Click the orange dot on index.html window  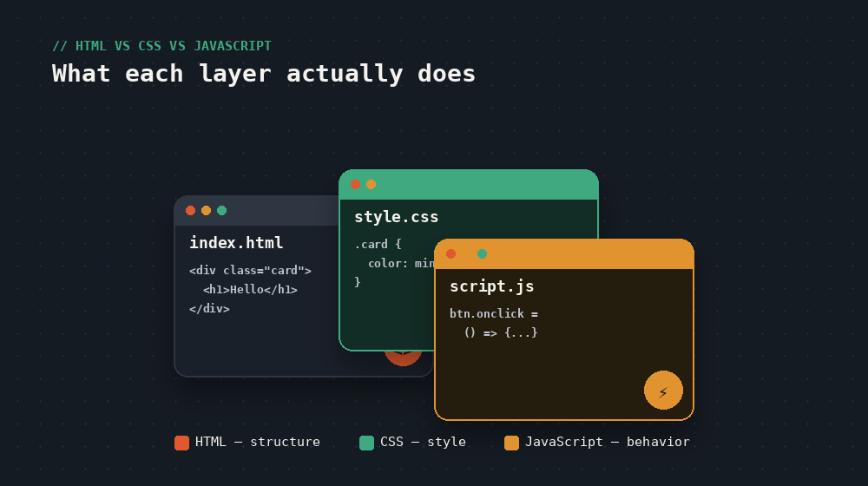coord(206,210)
